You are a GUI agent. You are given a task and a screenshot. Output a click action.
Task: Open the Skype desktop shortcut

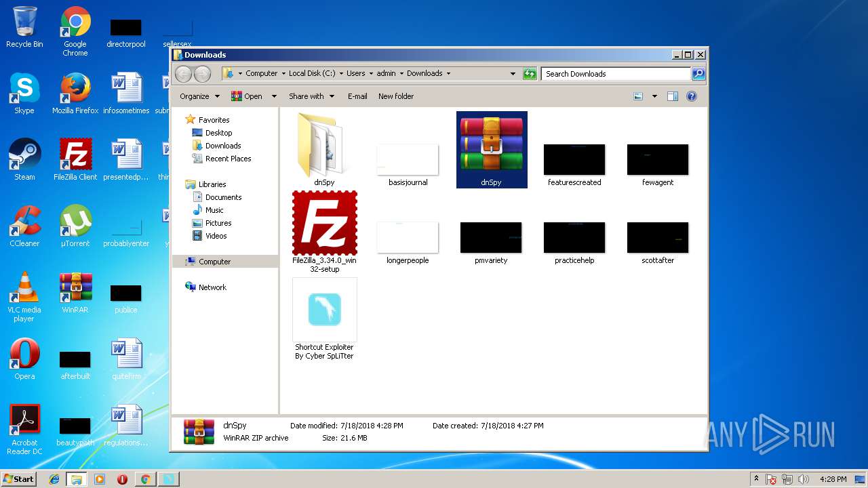[24, 94]
